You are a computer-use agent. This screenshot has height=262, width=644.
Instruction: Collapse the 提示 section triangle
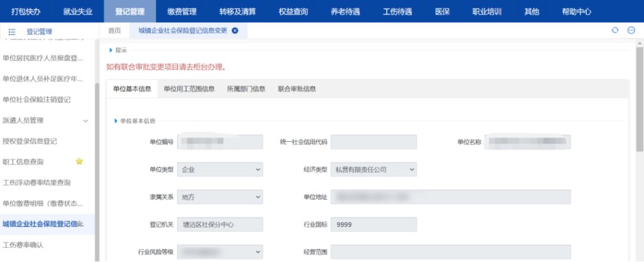(111, 50)
